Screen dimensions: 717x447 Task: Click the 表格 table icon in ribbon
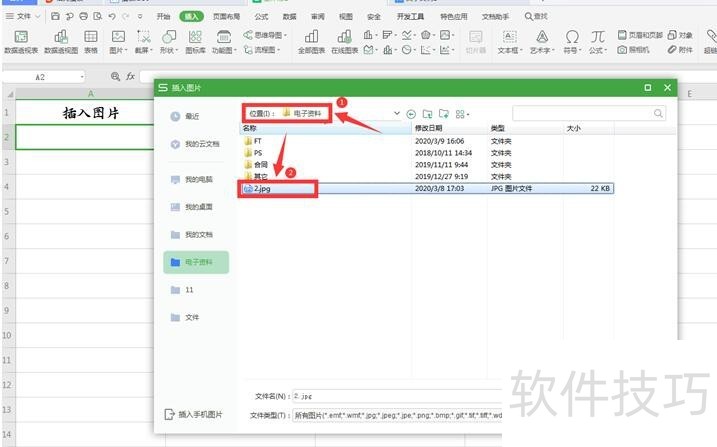point(91,42)
